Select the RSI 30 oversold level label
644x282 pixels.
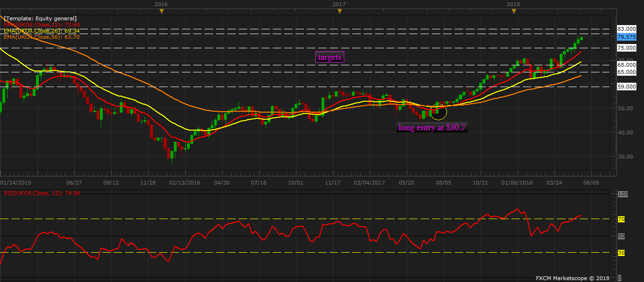point(621,253)
